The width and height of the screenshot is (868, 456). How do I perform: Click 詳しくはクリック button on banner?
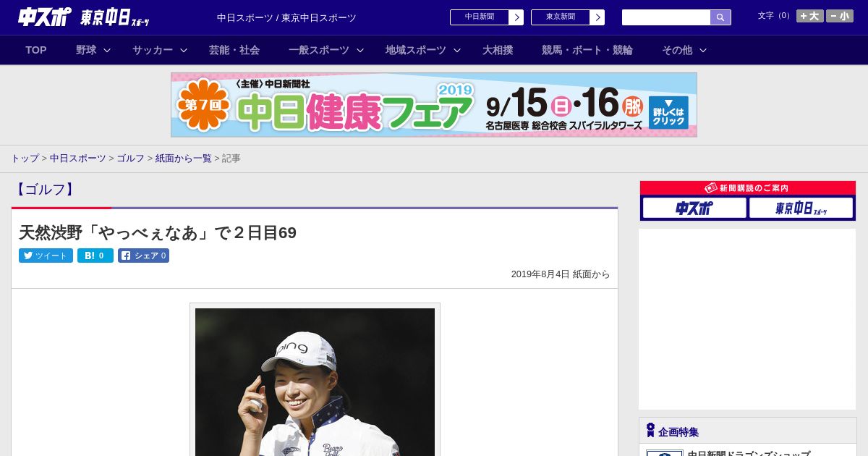click(x=668, y=112)
